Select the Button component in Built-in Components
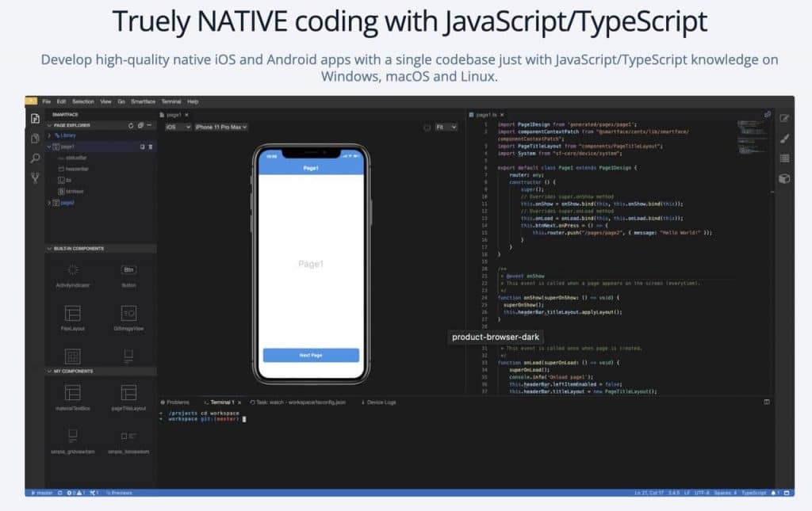This screenshot has height=511, width=812. coord(128,271)
